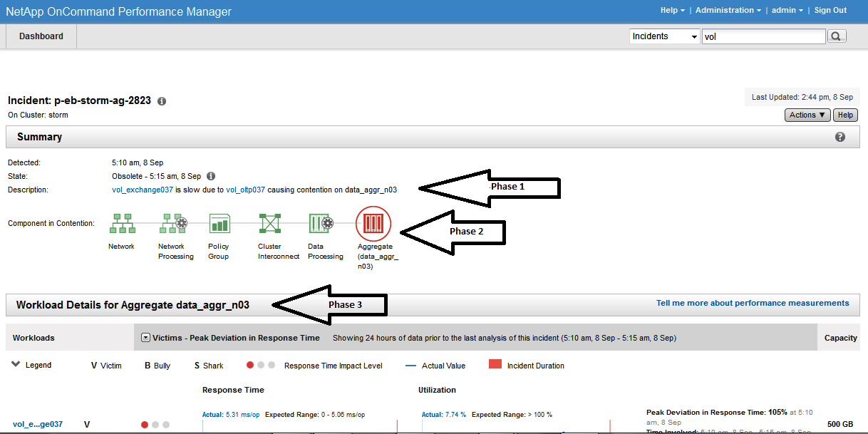Image resolution: width=868 pixels, height=434 pixels.
Task: Click the 500 GB capacity value
Action: [x=840, y=424]
